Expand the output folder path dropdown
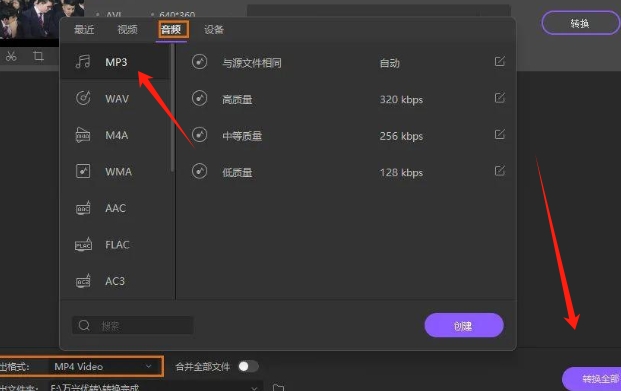621x391 pixels. point(254,388)
